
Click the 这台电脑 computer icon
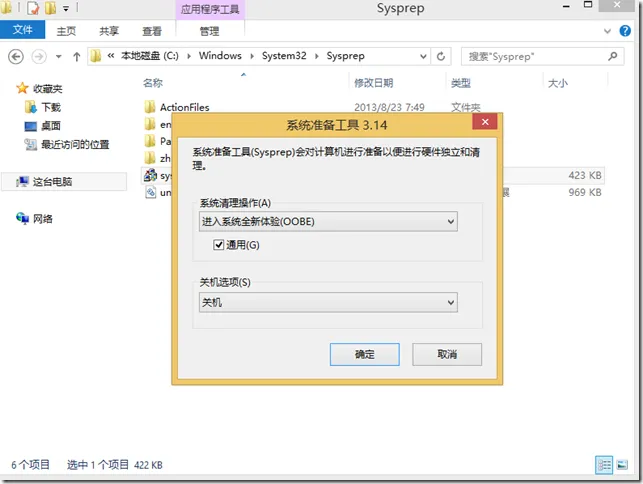[22, 181]
